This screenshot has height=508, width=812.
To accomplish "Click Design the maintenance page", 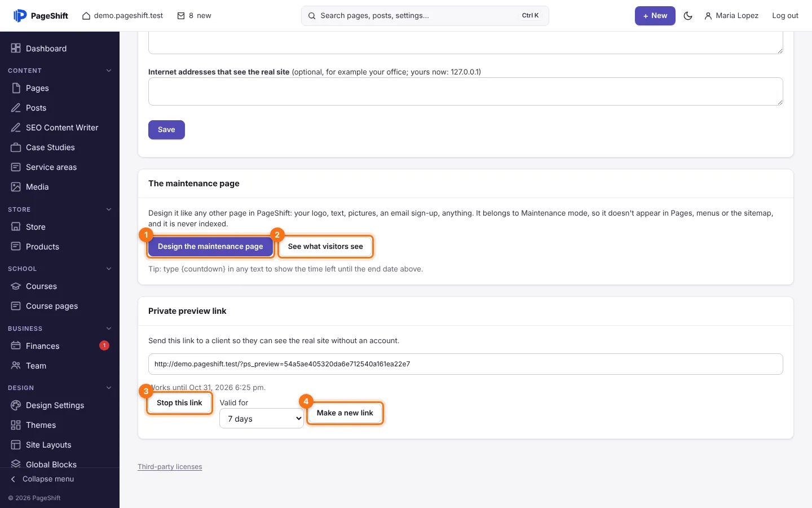I will coord(210,247).
